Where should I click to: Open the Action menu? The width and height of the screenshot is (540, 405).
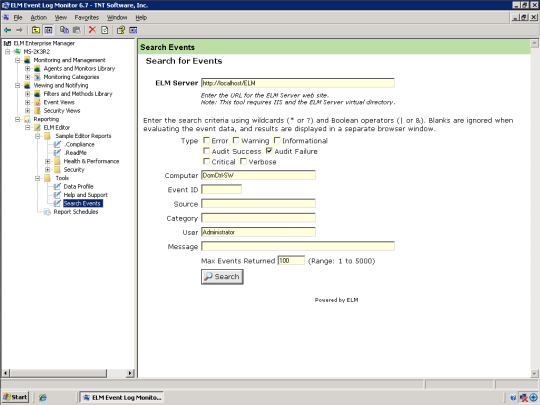click(39, 18)
